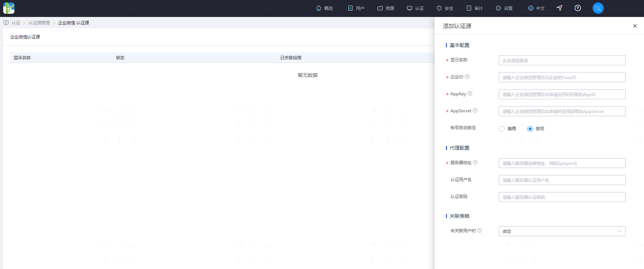Open the 认证 top navigation menu
The height and width of the screenshot is (269, 644).
[x=415, y=8]
